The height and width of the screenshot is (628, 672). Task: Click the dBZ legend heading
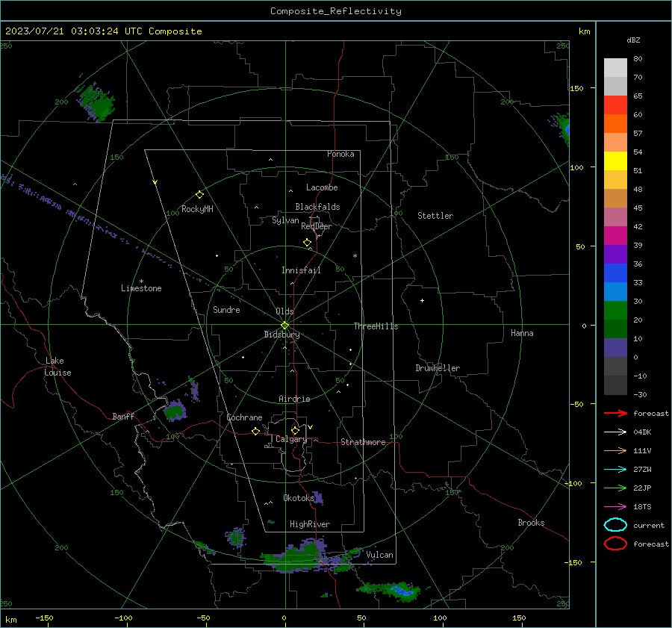coord(633,40)
